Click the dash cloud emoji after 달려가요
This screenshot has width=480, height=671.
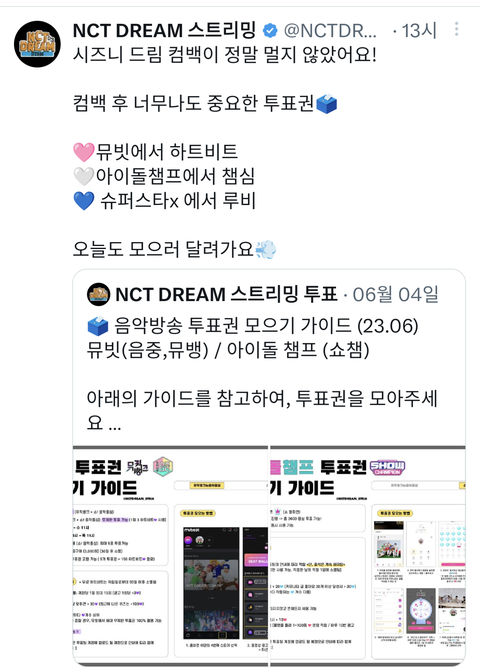click(x=266, y=249)
